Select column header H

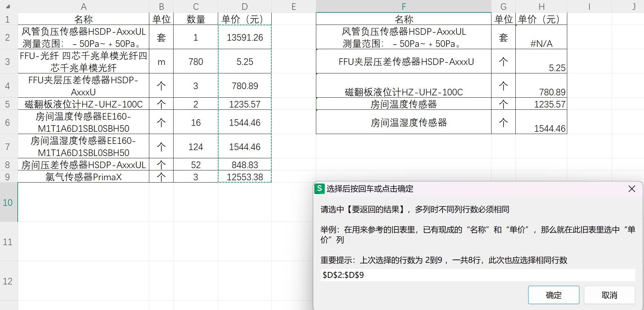[x=541, y=6]
